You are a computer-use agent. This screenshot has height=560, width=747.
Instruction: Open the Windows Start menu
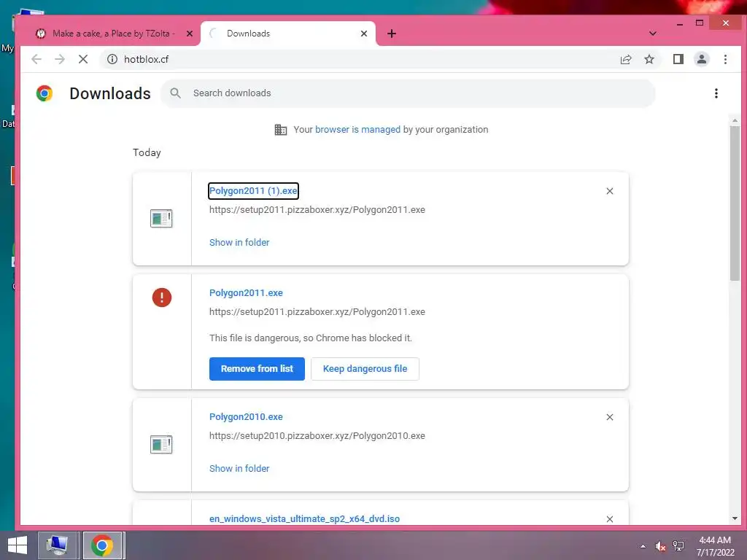click(18, 545)
